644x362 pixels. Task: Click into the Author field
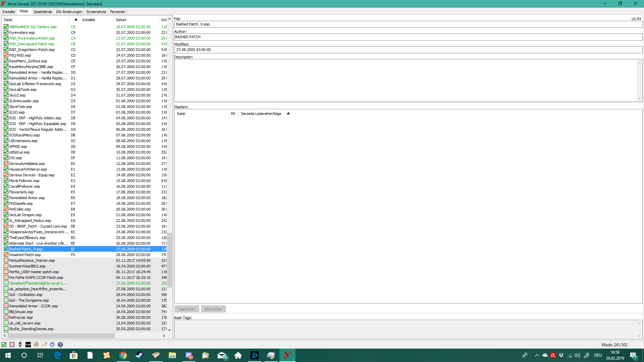408,37
